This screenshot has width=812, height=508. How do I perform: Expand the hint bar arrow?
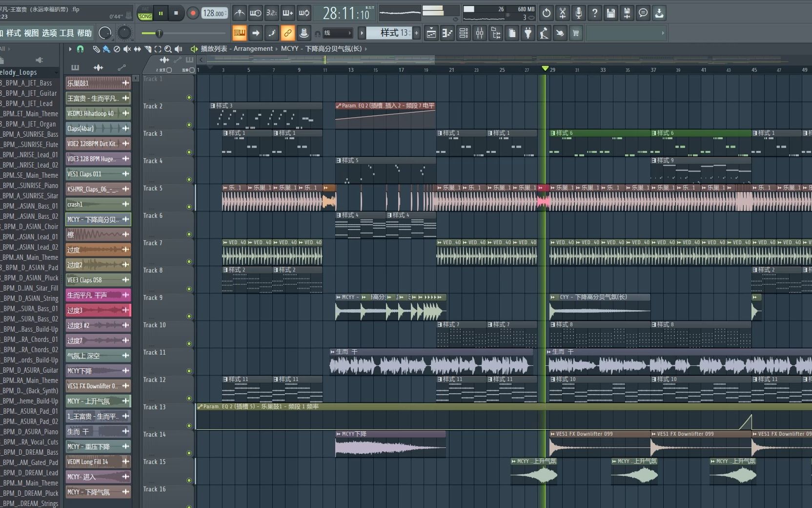tap(663, 33)
